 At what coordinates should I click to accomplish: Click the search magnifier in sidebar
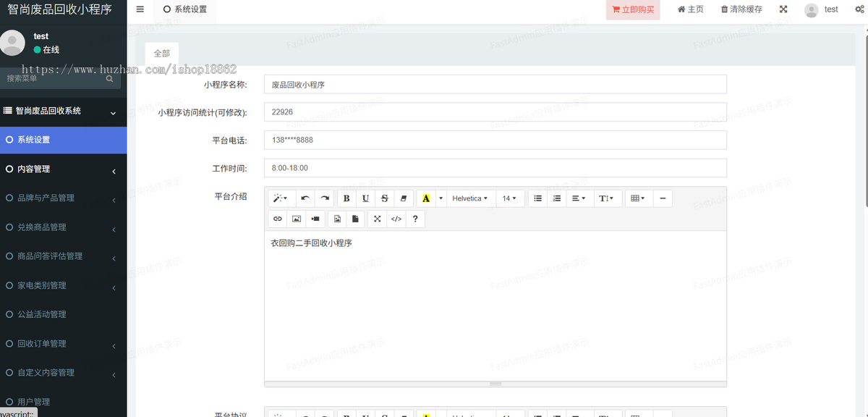[x=109, y=78]
